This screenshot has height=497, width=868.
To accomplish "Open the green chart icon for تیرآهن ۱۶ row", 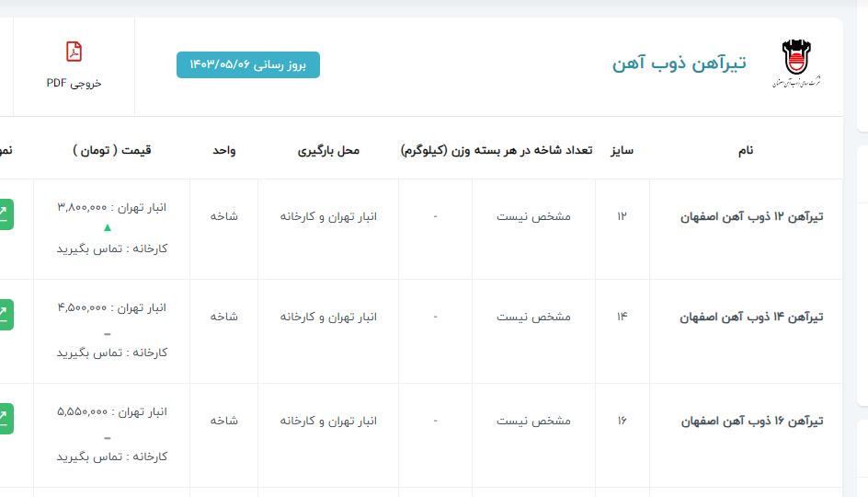I will pyautogui.click(x=6, y=419).
